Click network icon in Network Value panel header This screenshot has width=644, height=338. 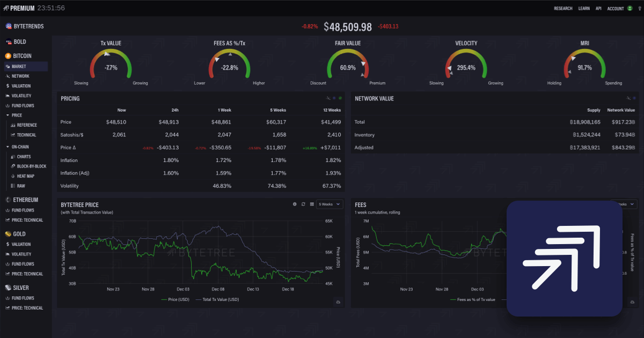pyautogui.click(x=629, y=98)
